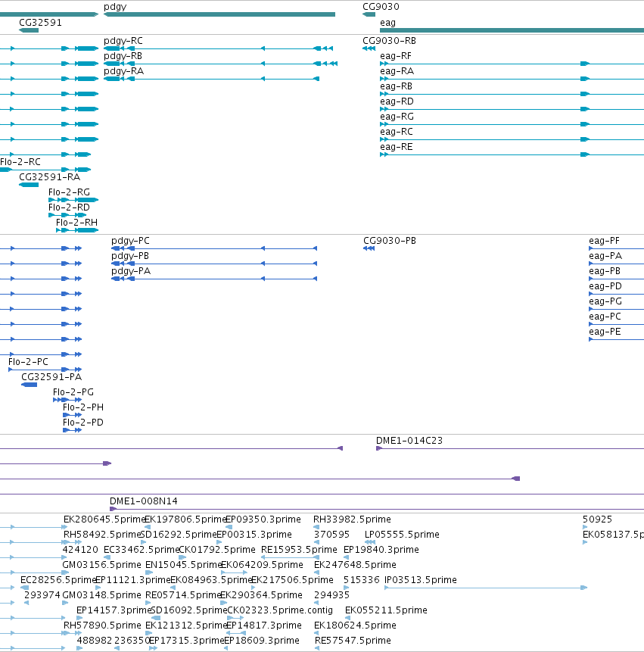Click EST EK247648.5prime
Viewport: 644px width, 652px height.
[316, 572]
